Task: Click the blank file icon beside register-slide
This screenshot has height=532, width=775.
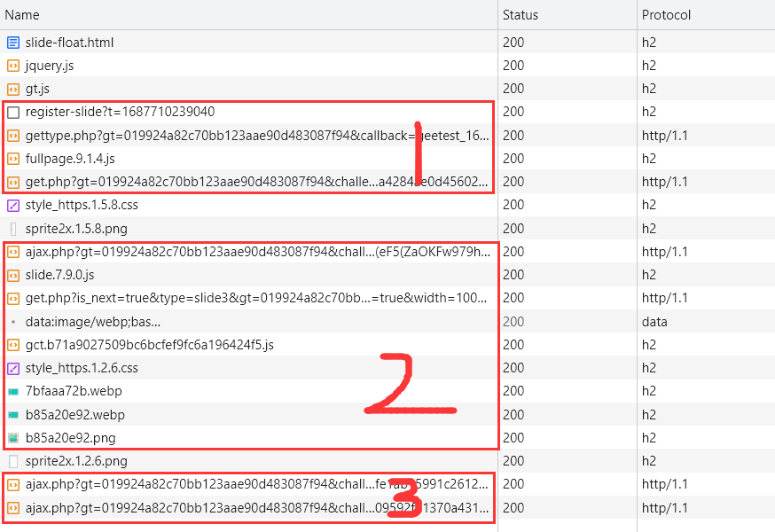Action: point(13,113)
